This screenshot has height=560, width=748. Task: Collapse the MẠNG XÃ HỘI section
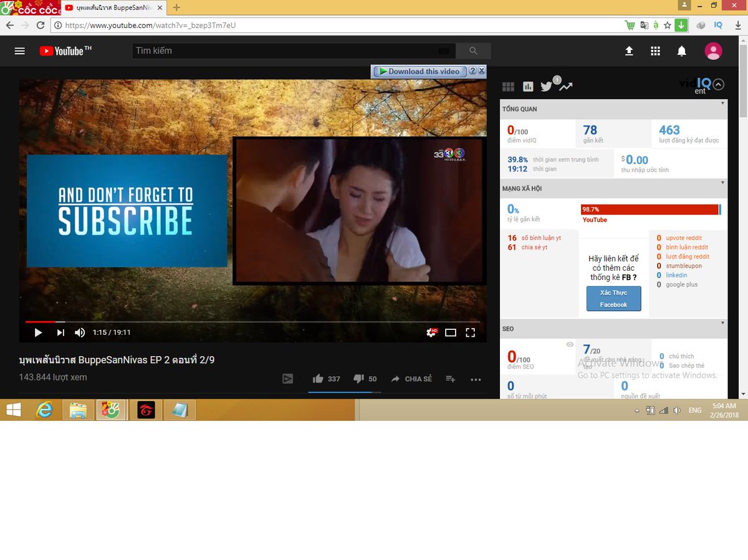tap(723, 182)
